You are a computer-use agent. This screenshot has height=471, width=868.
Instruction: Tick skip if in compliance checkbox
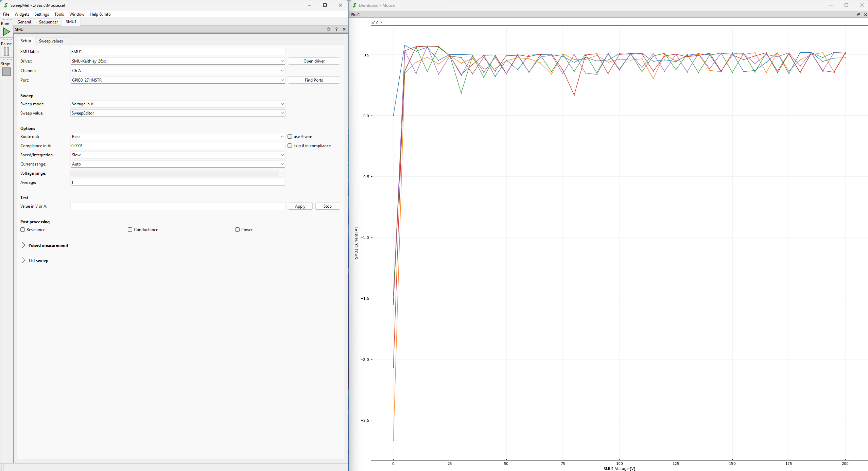click(290, 146)
